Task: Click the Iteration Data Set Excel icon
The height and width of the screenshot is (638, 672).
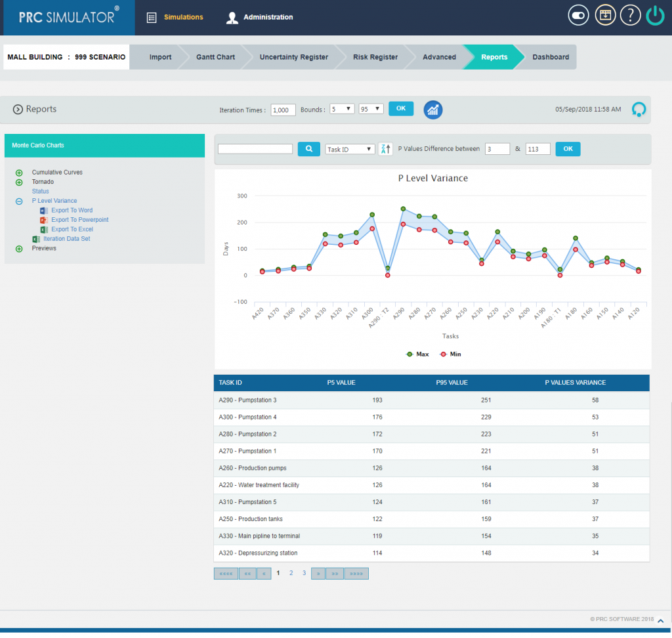Action: click(37, 239)
